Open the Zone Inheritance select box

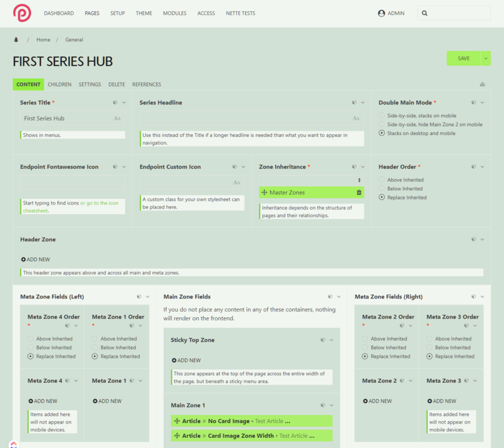(311, 180)
